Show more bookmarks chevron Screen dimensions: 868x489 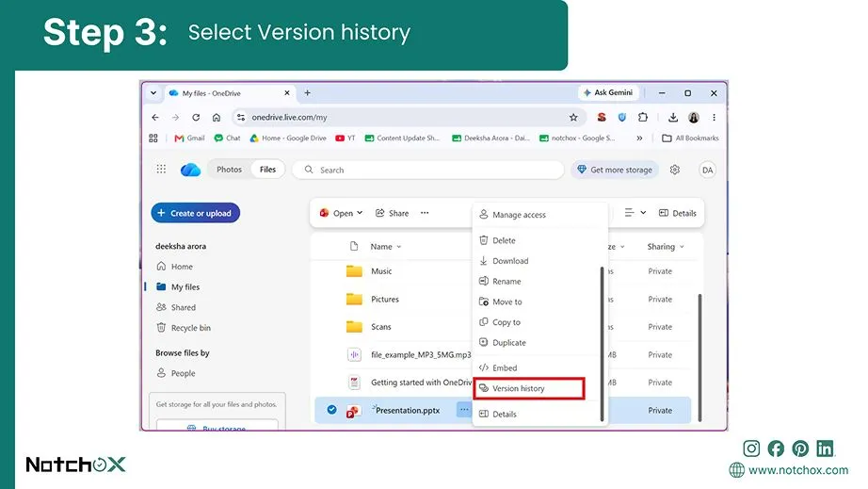(x=639, y=139)
